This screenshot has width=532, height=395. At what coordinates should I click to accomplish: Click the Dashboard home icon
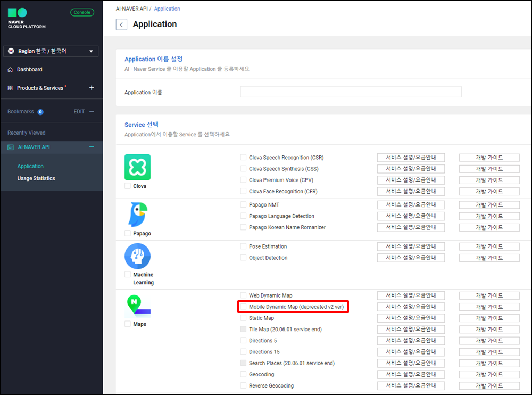[x=10, y=70]
